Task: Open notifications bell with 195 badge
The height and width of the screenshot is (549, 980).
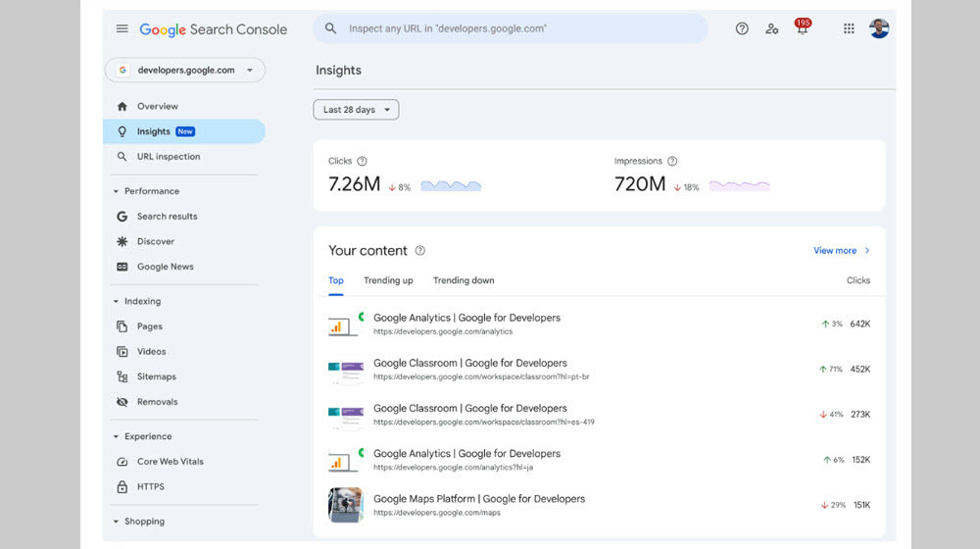Action: (x=803, y=26)
